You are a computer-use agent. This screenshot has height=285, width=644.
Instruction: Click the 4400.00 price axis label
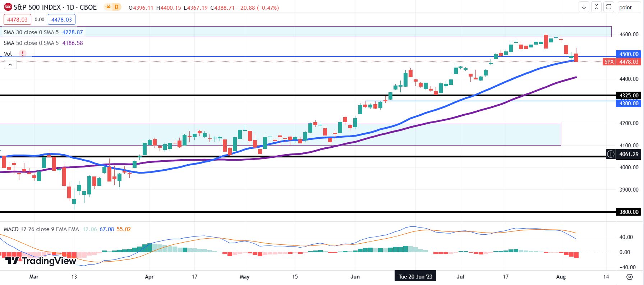[629, 79]
